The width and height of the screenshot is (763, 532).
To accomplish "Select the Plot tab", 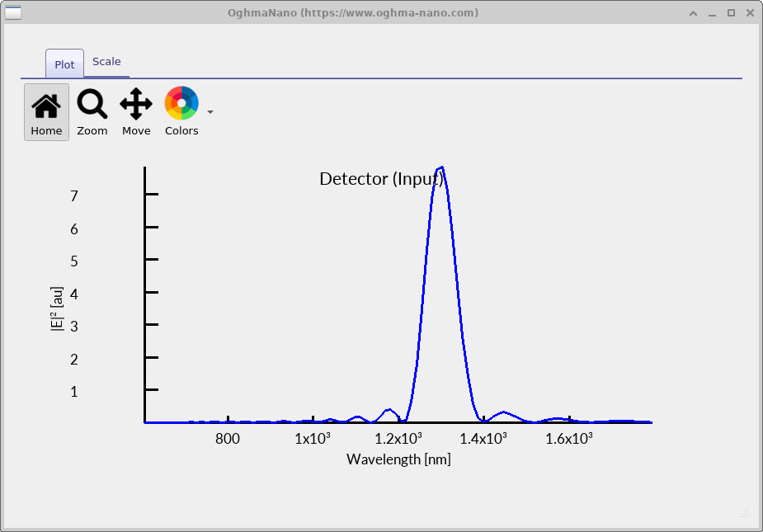I will (64, 64).
